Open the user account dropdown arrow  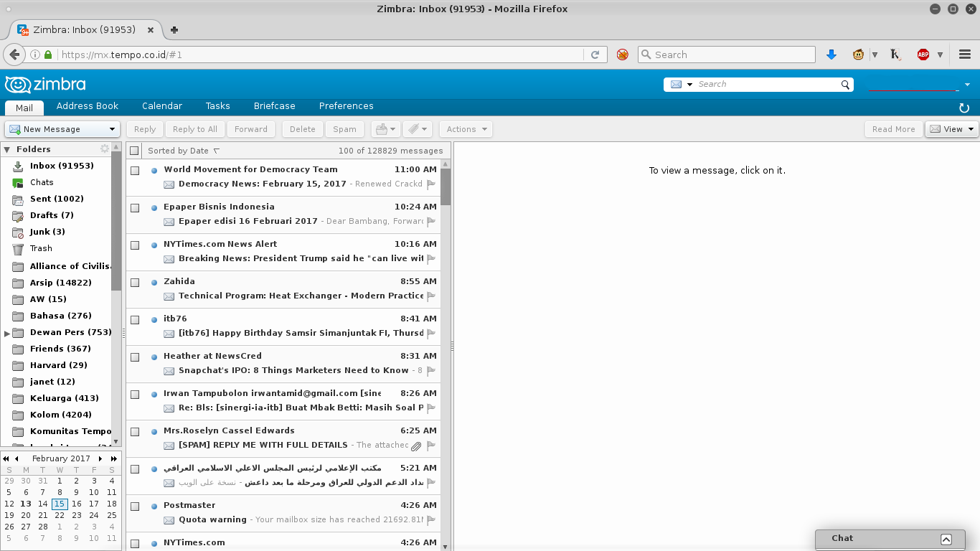(967, 85)
